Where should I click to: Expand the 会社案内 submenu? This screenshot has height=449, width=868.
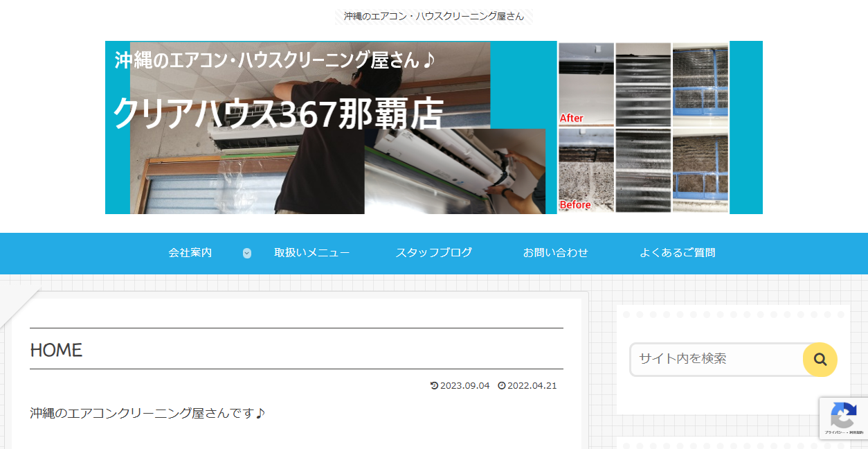tap(190, 254)
